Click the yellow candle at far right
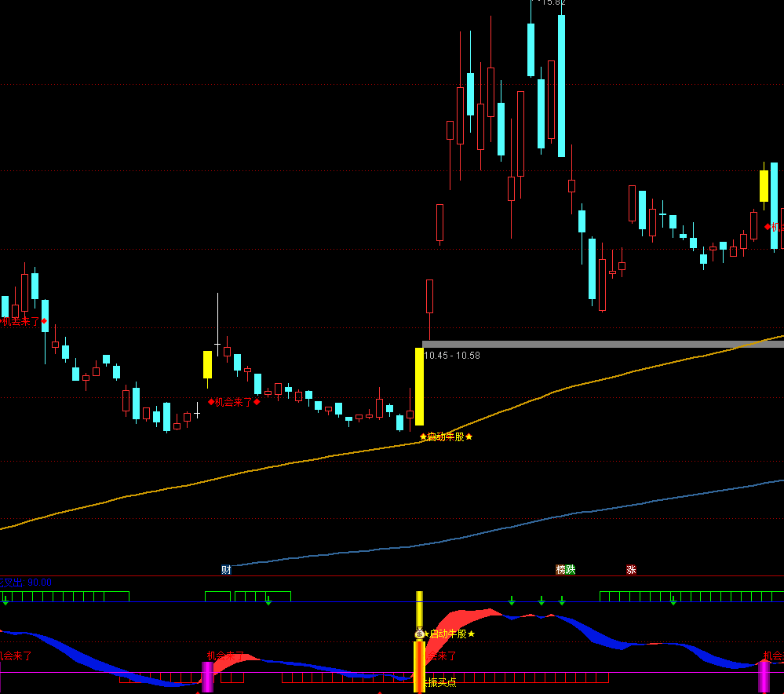784x694 pixels. (764, 186)
